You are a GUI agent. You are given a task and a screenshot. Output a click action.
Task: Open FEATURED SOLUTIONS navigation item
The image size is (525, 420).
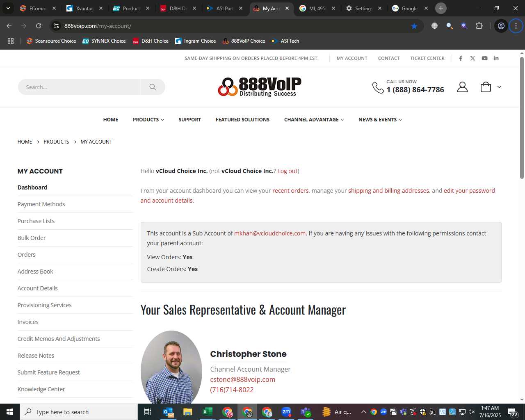(242, 120)
